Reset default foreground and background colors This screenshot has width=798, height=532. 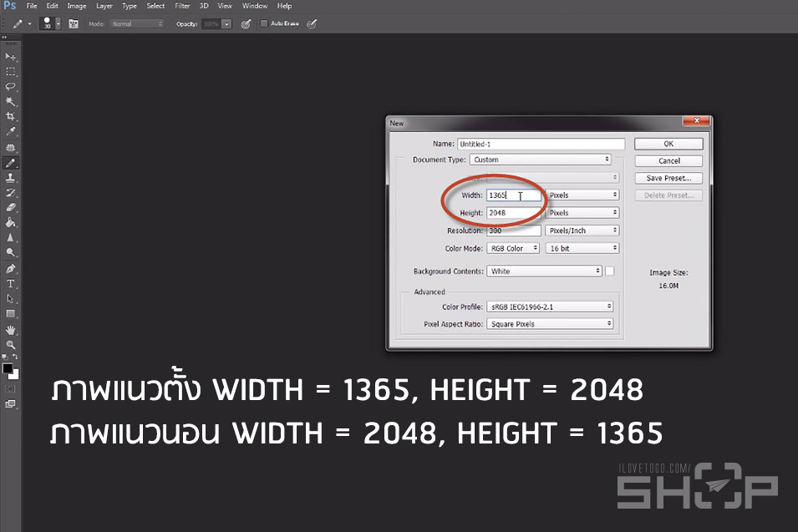[x=5, y=357]
